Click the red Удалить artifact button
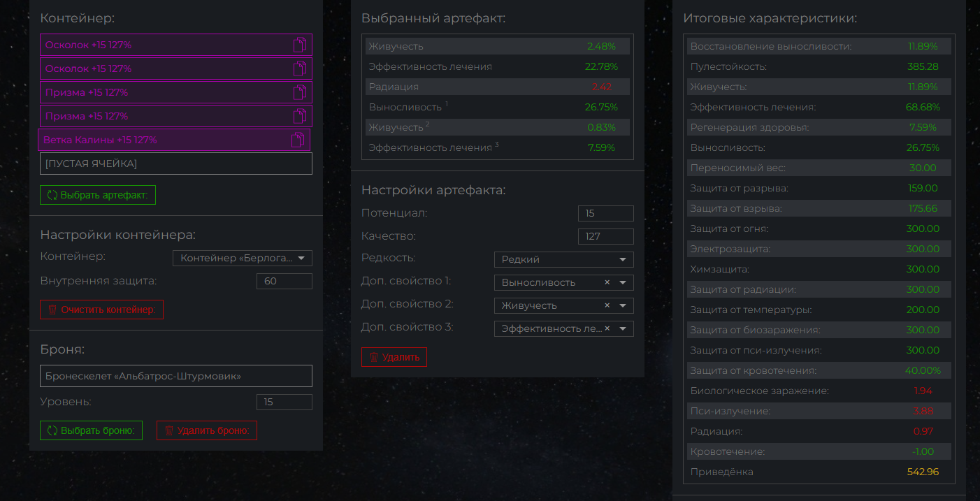This screenshot has height=501, width=980. tap(394, 357)
